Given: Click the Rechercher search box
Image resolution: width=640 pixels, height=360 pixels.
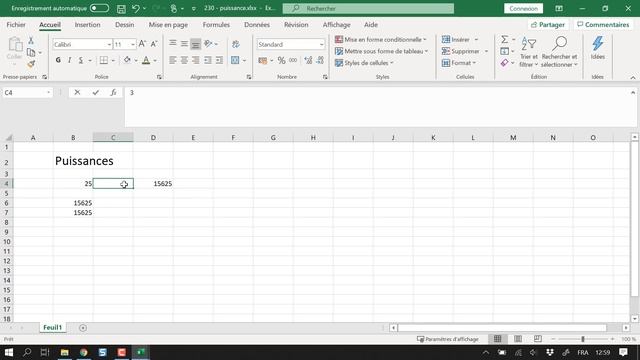Looking at the screenshot, I should (368, 9).
